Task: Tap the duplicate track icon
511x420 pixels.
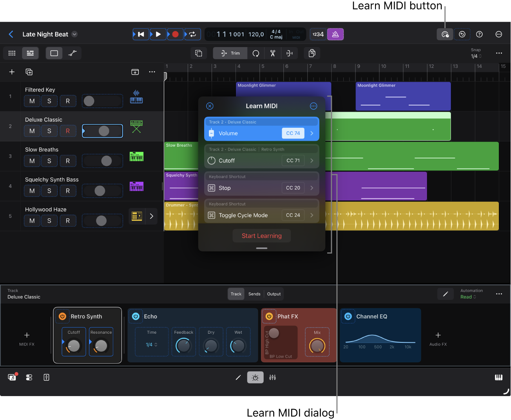Action: (x=29, y=72)
